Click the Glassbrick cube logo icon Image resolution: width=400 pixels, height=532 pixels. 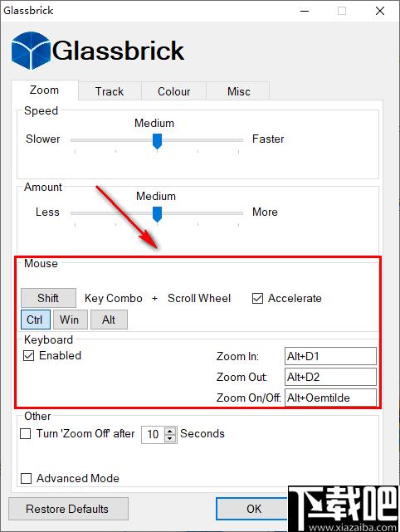click(x=31, y=51)
